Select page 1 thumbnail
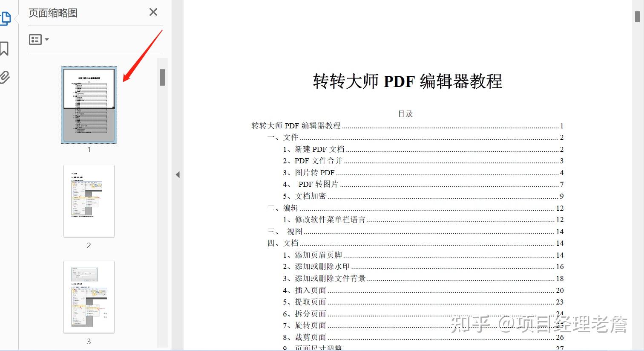Image resolution: width=644 pixels, height=351 pixels. point(89,105)
